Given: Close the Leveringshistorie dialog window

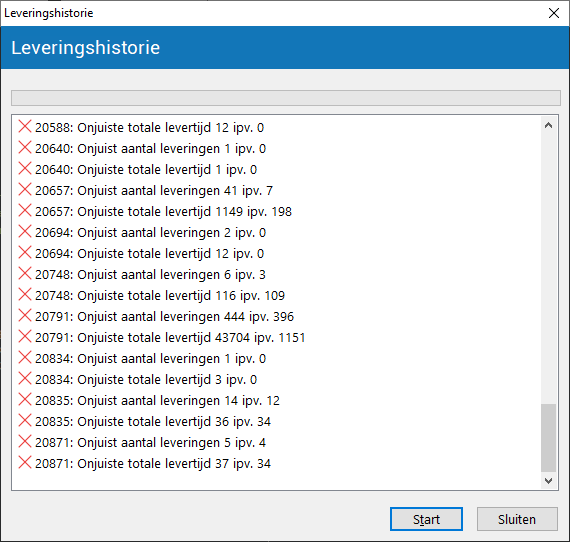Looking at the screenshot, I should point(554,13).
